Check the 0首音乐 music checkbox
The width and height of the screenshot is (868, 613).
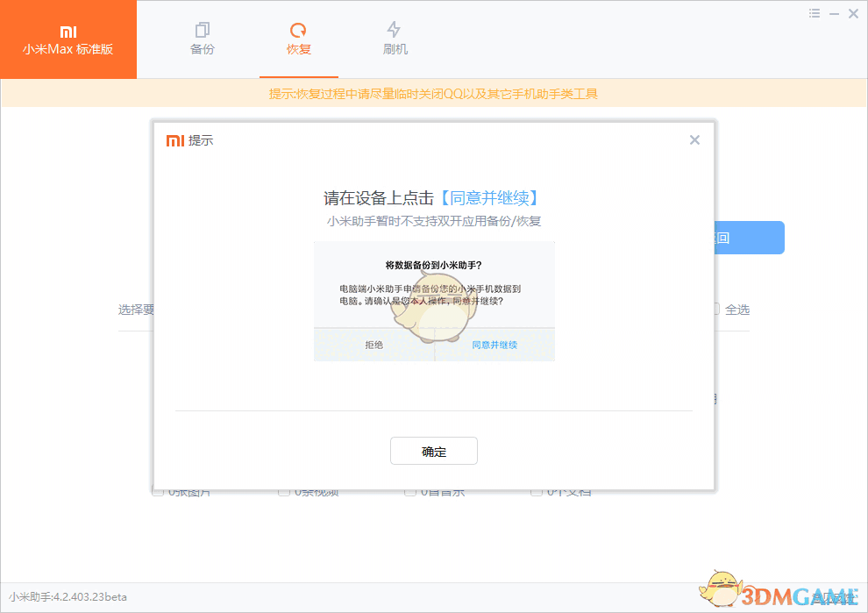point(409,491)
